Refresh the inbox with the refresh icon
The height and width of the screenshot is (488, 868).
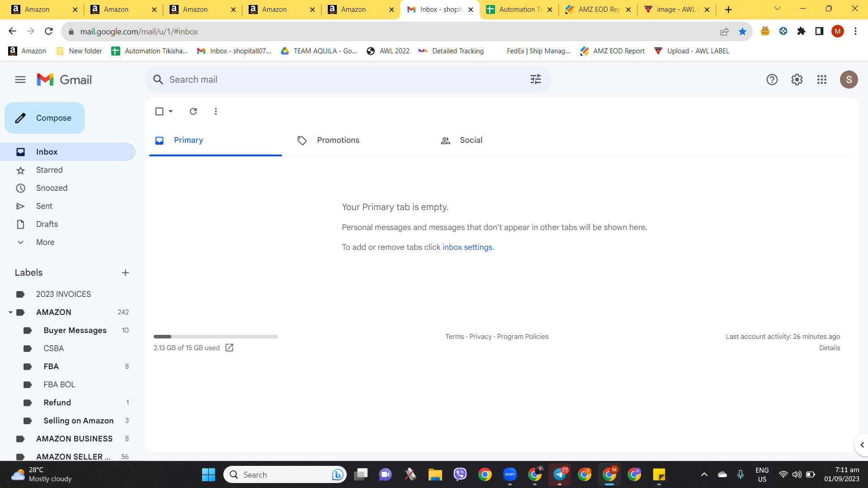(193, 111)
